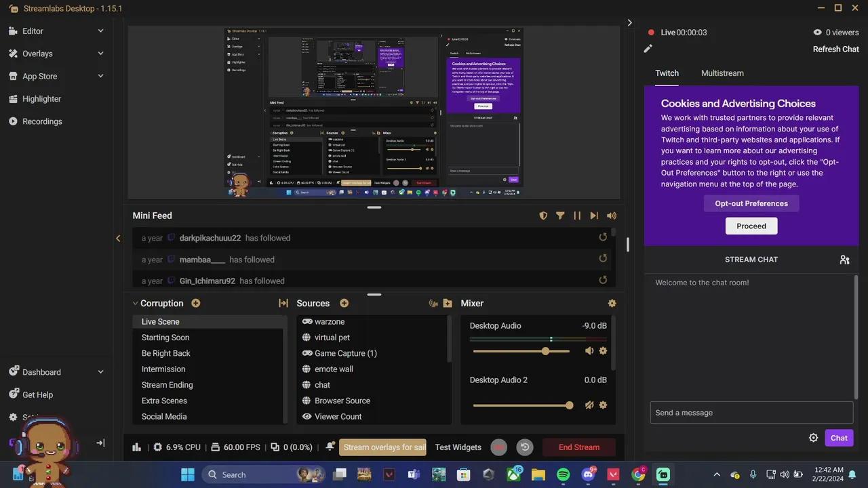Open the Mini Feed filter icon
The image size is (868, 488).
(x=560, y=216)
